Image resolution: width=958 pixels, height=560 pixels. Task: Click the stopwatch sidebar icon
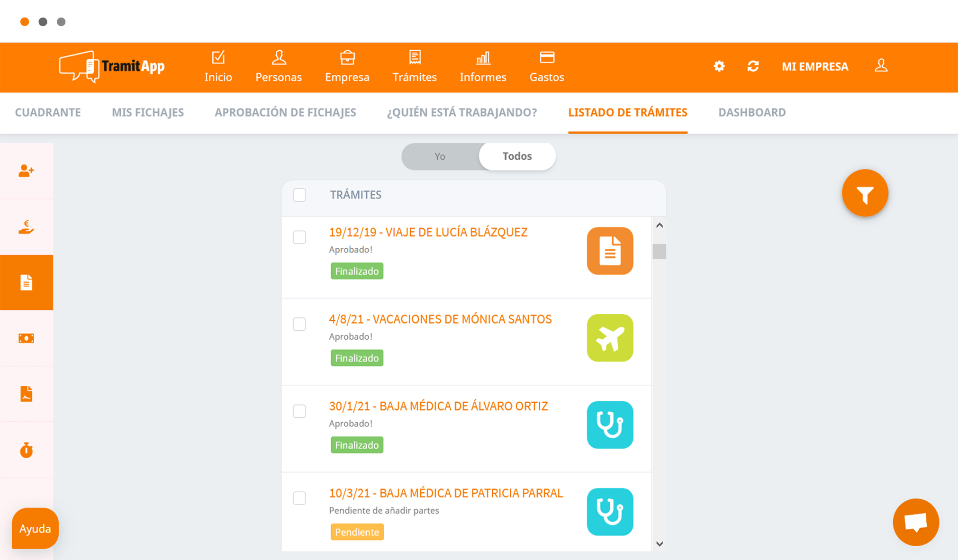pos(27,450)
